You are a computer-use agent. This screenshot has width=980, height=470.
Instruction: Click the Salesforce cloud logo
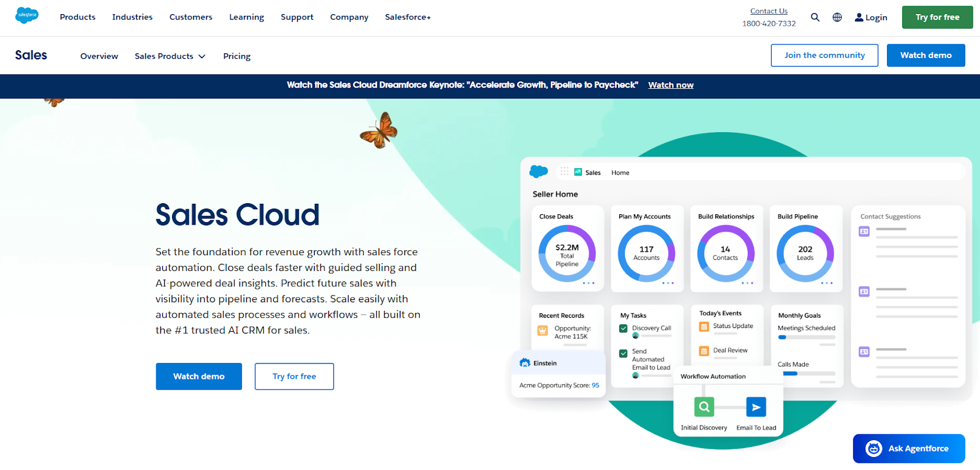click(27, 15)
